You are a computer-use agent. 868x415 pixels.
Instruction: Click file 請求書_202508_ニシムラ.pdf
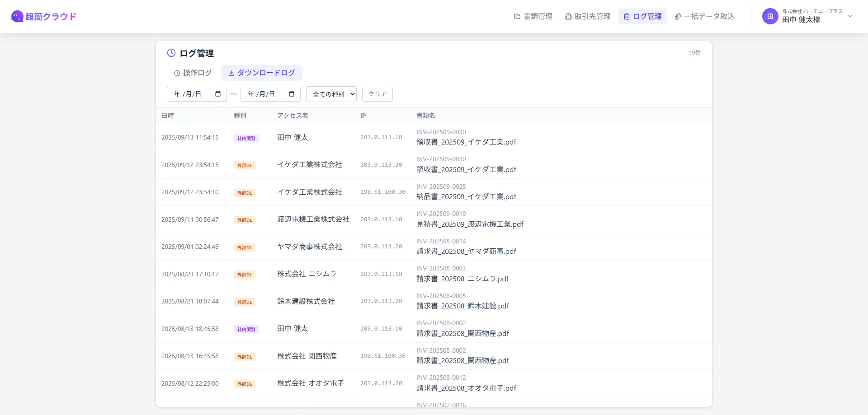(462, 279)
